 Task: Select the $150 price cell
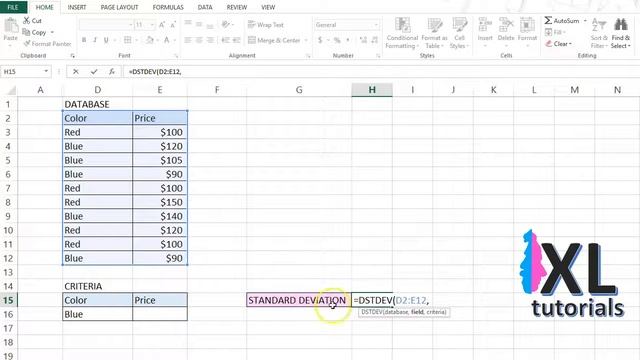(160, 202)
